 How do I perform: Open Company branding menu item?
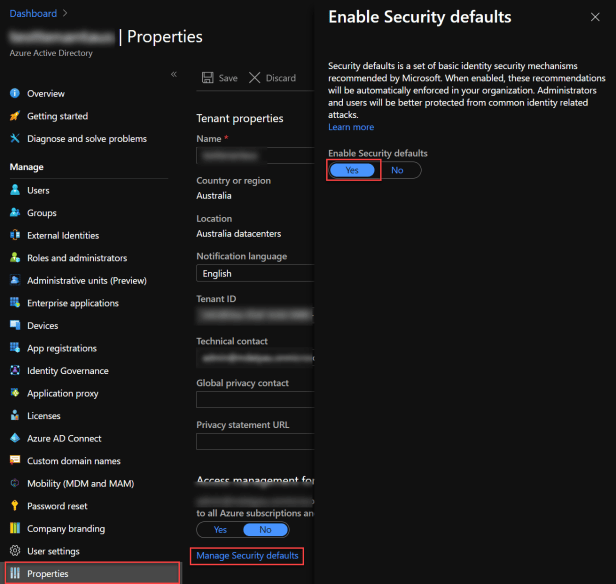tap(66, 529)
